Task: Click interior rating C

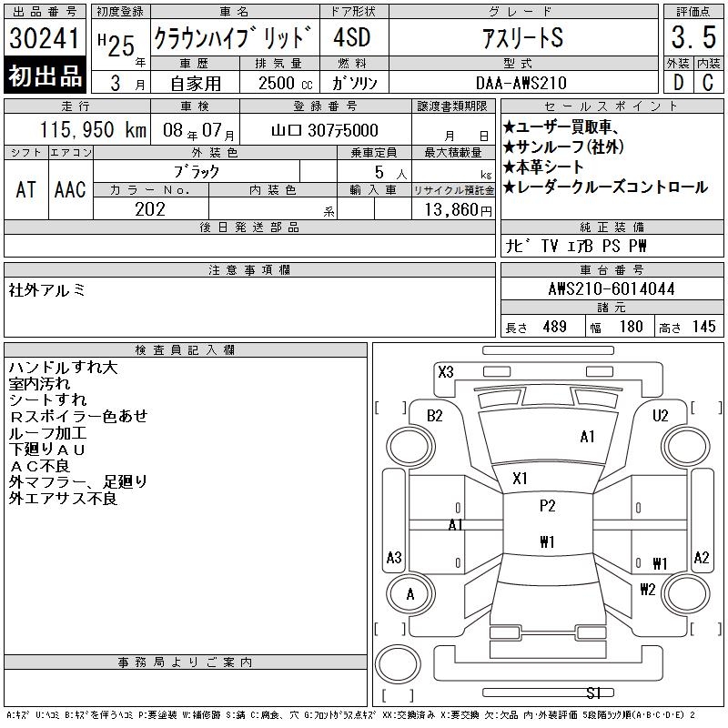Action: tap(708, 83)
